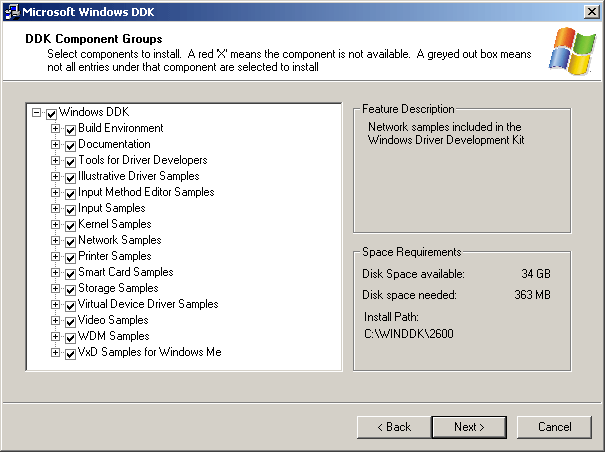Screen dimensions: 605x452
Task: Close the Microsoft Windows DDK dialog
Action: pos(591,11)
